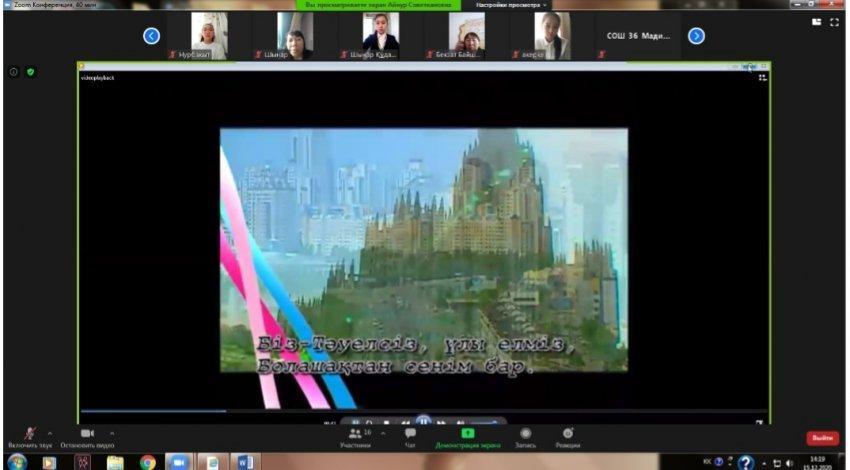Select the fifth participant's video thumbnail
Viewport: 850px width, 470px height.
pyautogui.click(x=552, y=36)
